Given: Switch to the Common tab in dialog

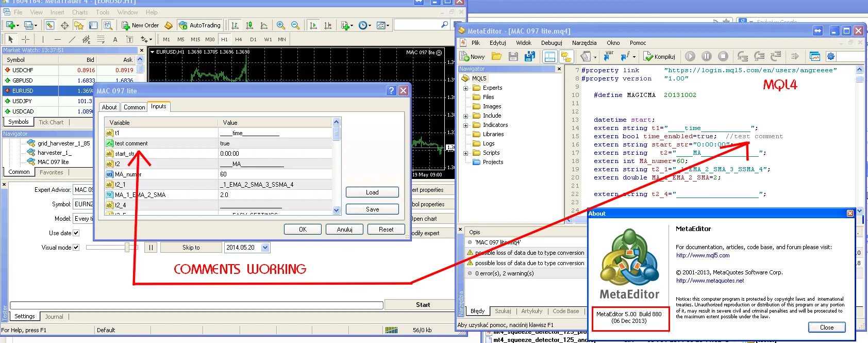Looking at the screenshot, I should [x=135, y=107].
